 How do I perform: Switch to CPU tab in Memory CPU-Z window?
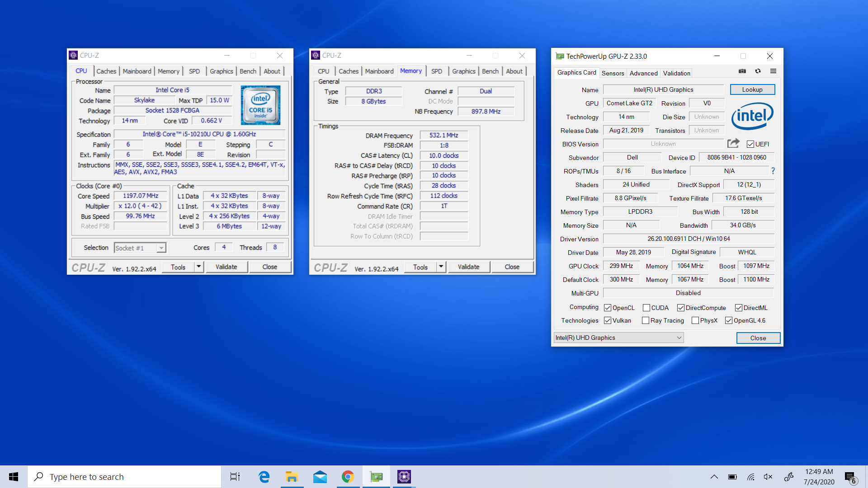[323, 71]
